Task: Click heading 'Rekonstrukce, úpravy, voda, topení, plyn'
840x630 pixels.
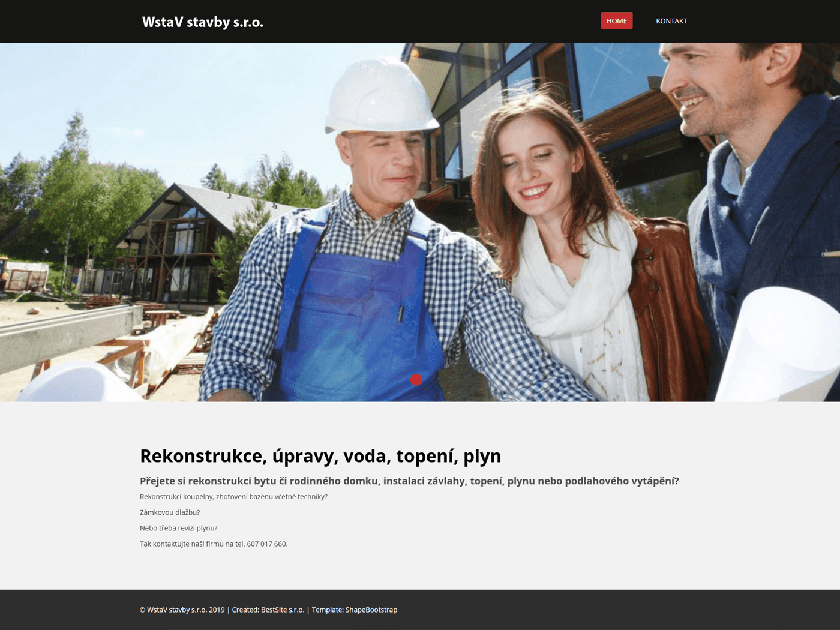Action: click(x=320, y=456)
